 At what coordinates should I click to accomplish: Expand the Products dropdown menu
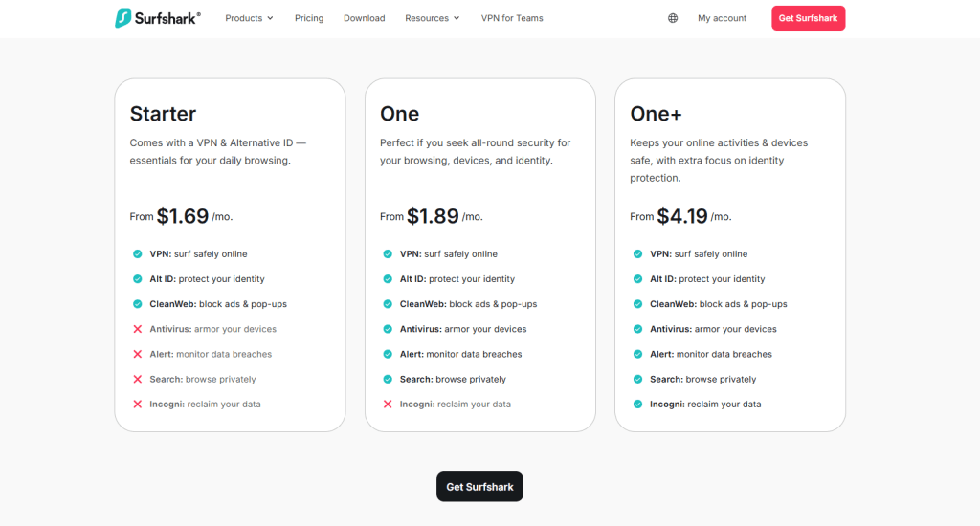pyautogui.click(x=249, y=18)
